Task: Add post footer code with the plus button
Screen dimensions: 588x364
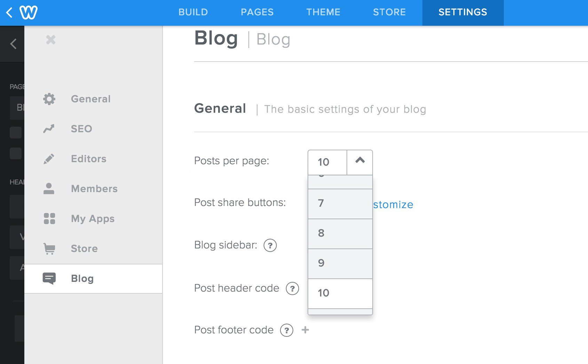Action: [x=305, y=330]
